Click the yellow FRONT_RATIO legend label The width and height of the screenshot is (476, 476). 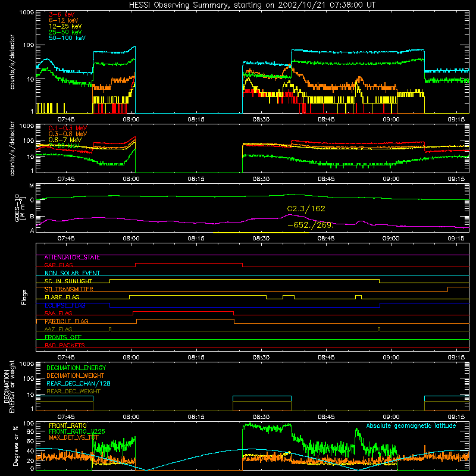[x=68, y=425]
